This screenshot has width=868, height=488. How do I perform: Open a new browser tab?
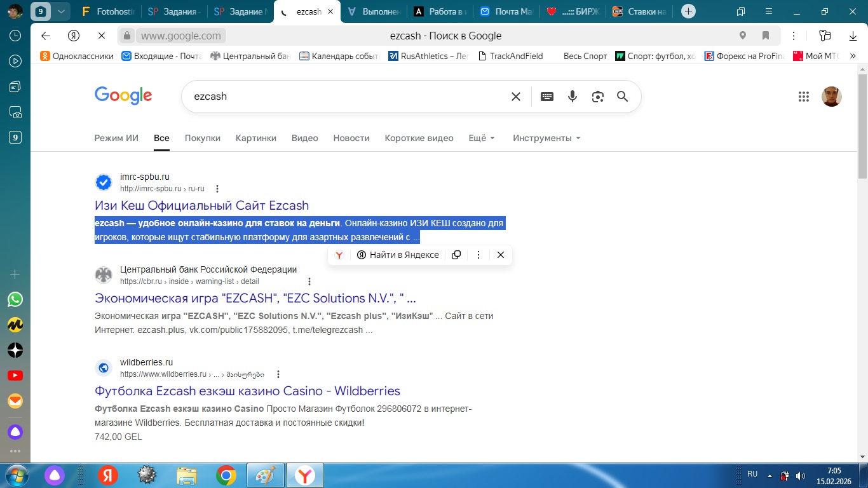(688, 11)
